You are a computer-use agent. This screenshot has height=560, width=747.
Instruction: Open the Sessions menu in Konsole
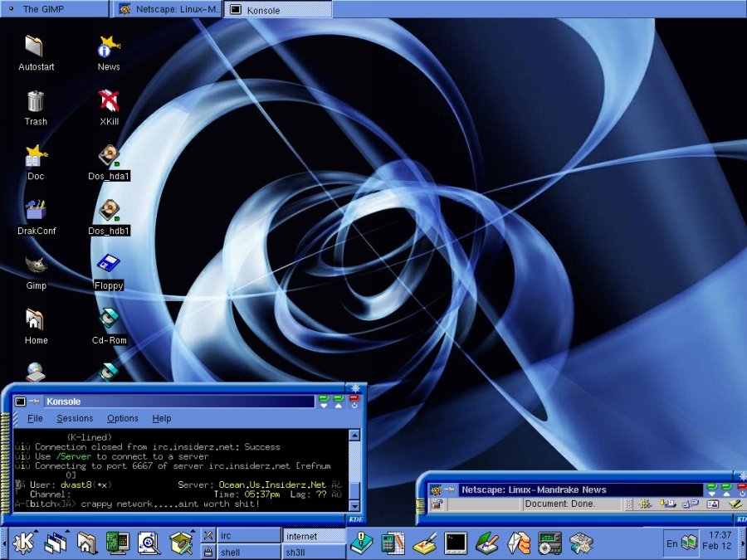[75, 418]
